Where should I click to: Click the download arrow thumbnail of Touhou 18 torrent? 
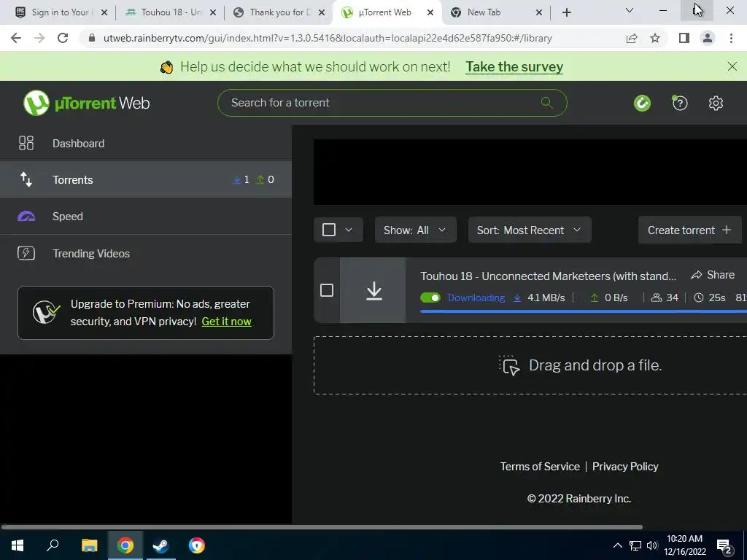pyautogui.click(x=373, y=290)
